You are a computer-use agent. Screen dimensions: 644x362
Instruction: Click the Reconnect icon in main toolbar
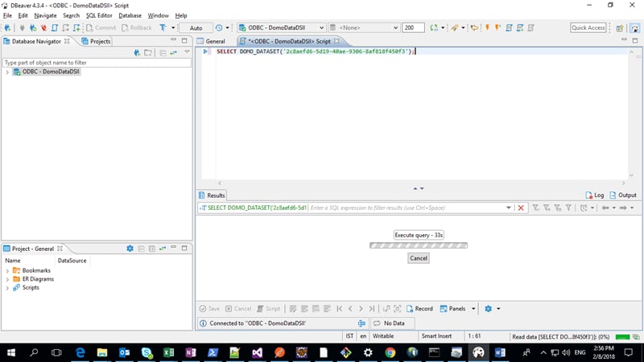[x=33, y=28]
